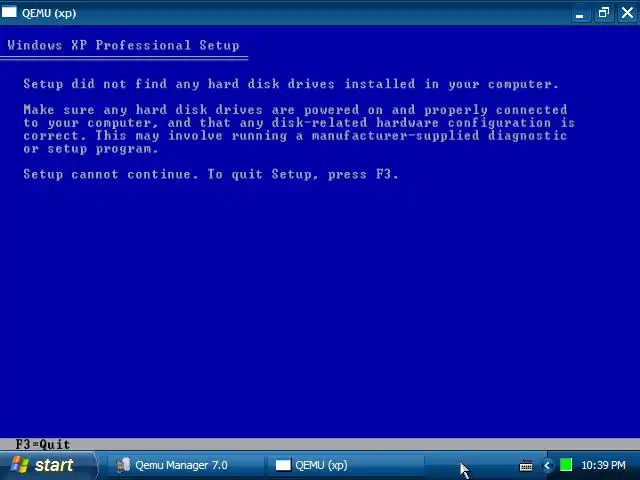
Task: Click the QEMU window title bar icon
Action: (x=9, y=12)
